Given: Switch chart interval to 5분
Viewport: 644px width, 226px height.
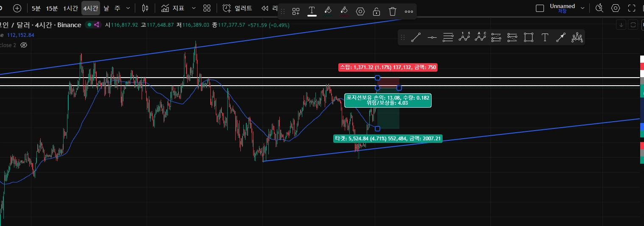Looking at the screenshot, I should 36,8.
